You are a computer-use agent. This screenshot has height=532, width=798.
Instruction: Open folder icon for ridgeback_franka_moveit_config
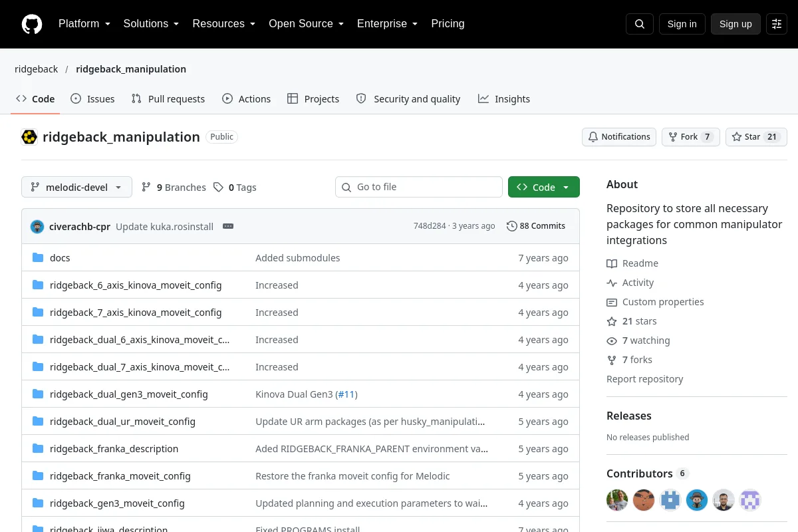pyautogui.click(x=38, y=475)
